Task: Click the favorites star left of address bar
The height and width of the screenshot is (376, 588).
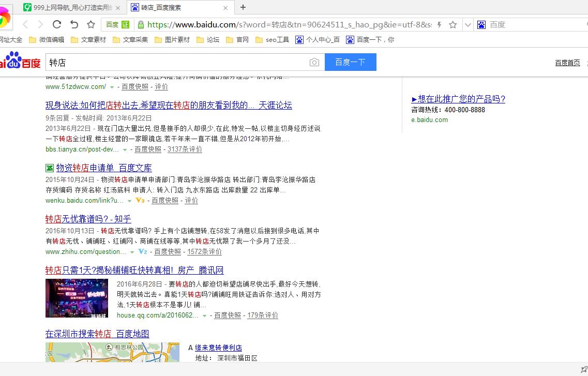Action: click(x=91, y=24)
